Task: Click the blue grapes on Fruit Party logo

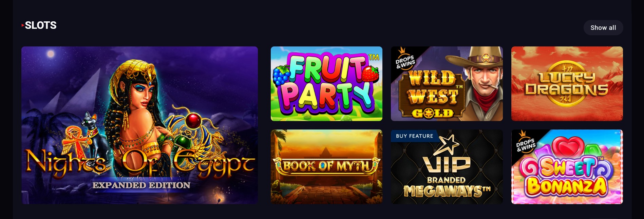Action: pos(282,76)
